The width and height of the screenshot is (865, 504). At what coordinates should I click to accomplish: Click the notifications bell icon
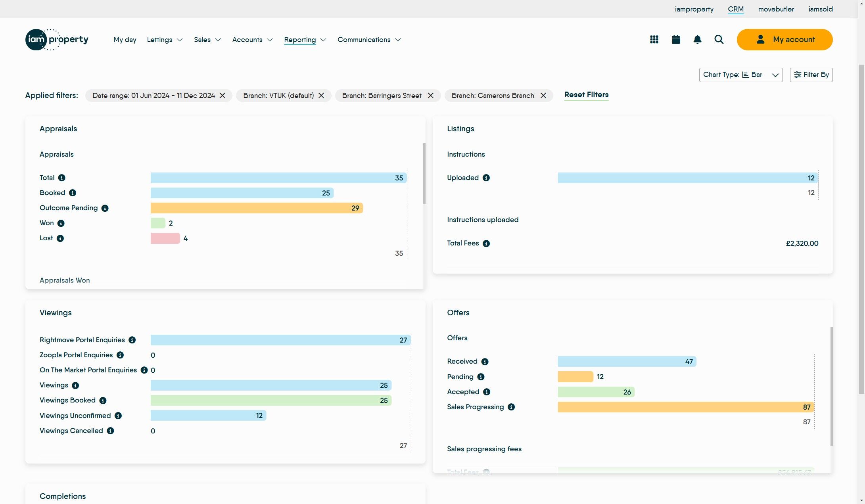697,40
